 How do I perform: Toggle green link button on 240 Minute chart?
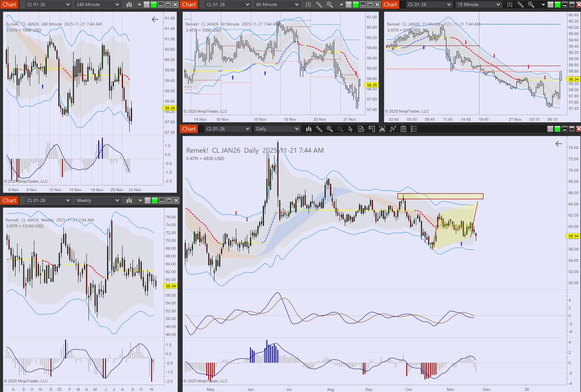154,4
